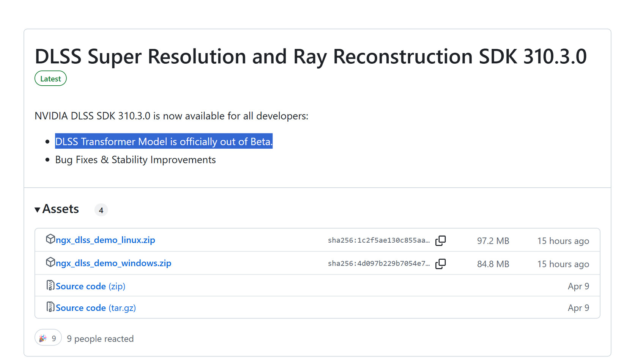Click the 'NVIDIA DLSS SDK 310.3.0 is now available' line

[x=172, y=116]
